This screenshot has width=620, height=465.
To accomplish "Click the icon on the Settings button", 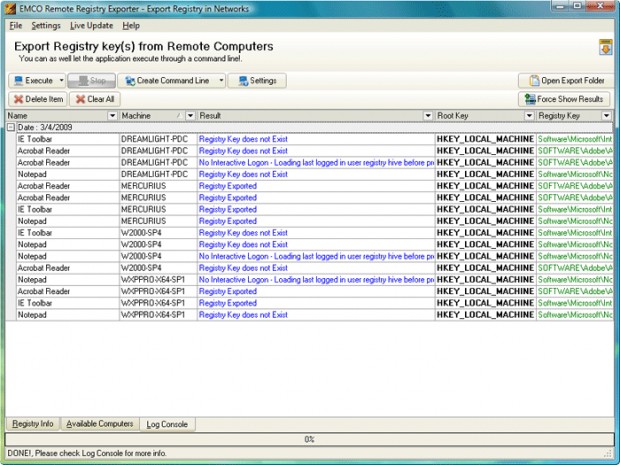I will (x=243, y=81).
